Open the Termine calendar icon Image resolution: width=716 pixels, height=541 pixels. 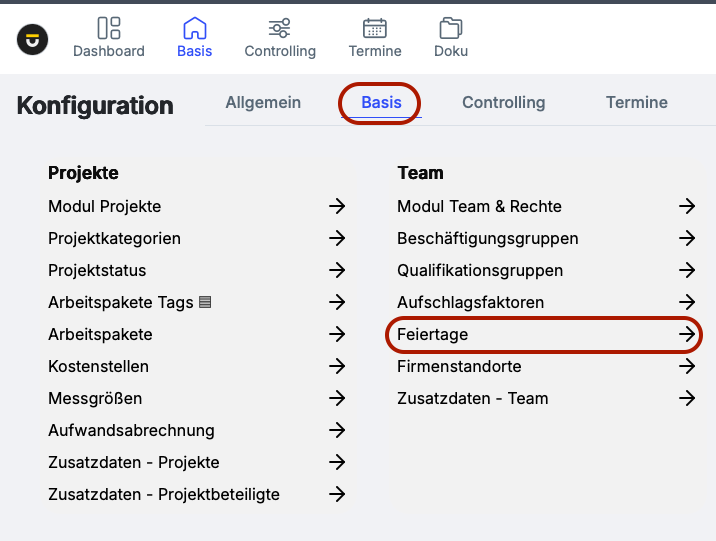(375, 28)
